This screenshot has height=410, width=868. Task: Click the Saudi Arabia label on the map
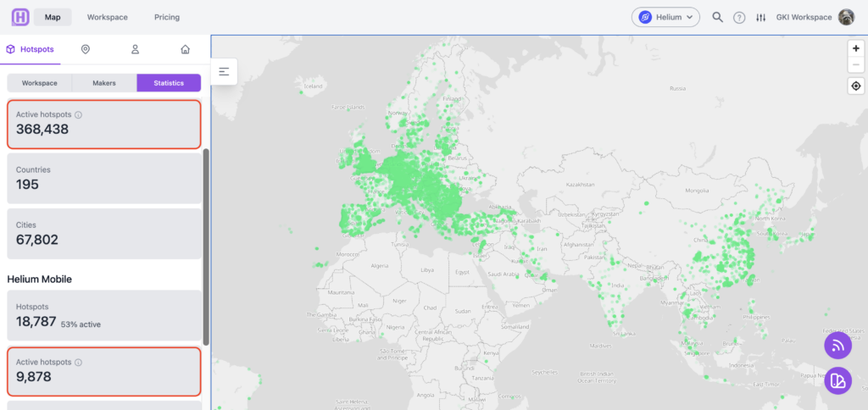[x=503, y=274]
